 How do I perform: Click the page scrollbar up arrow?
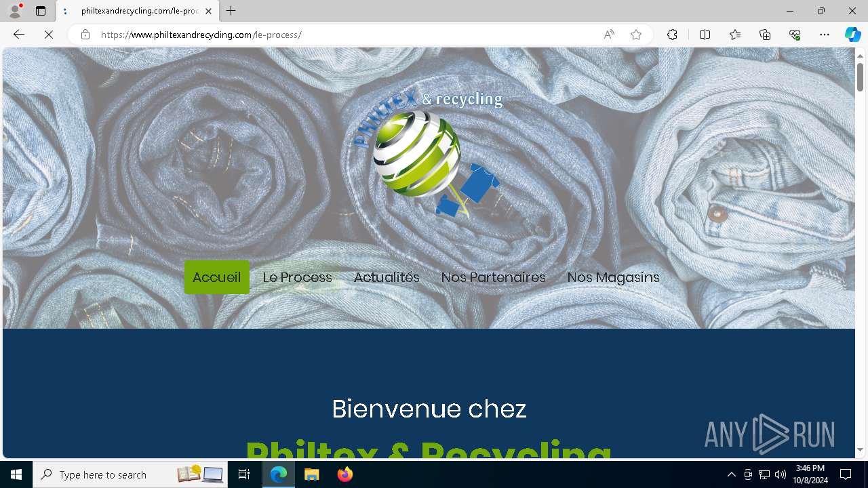coord(861,56)
